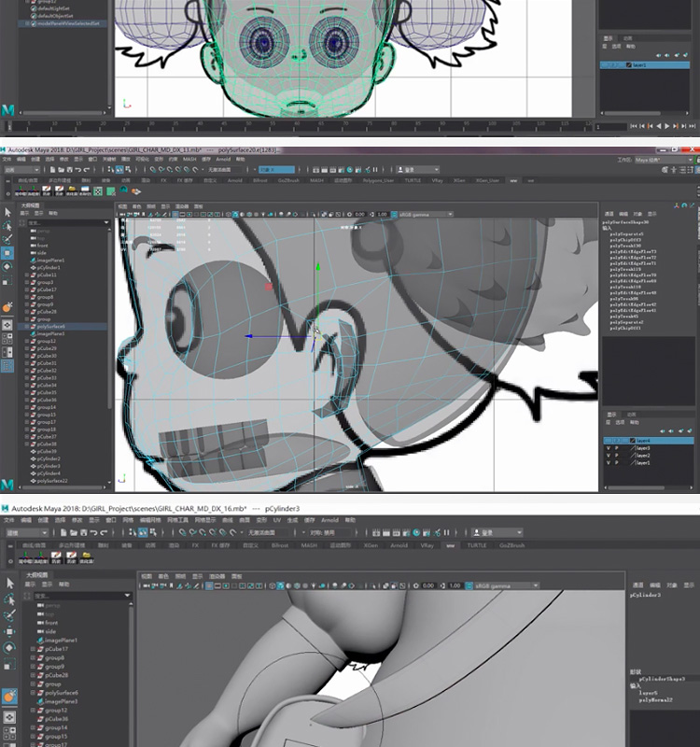Select the Rotate tool in bottom Maya window
This screenshot has height=747, width=700.
(x=9, y=648)
